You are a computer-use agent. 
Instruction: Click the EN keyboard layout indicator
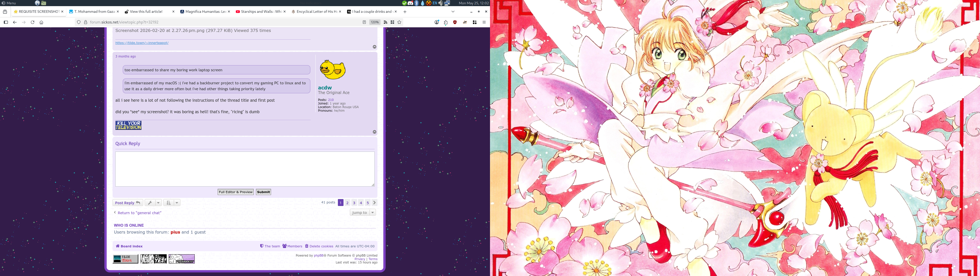click(x=435, y=3)
